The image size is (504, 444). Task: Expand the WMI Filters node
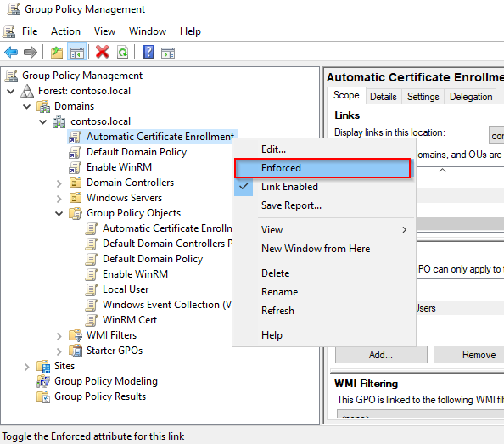(x=59, y=336)
